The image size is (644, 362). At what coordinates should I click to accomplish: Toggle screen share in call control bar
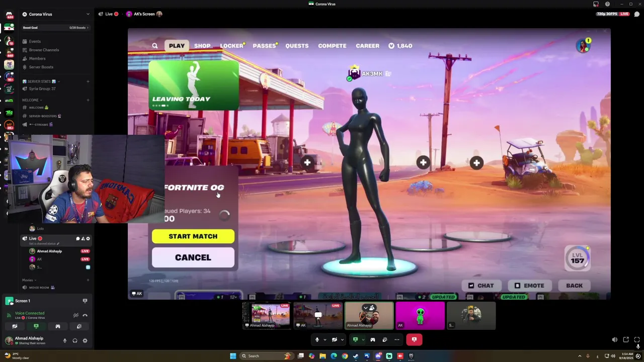[355, 339]
